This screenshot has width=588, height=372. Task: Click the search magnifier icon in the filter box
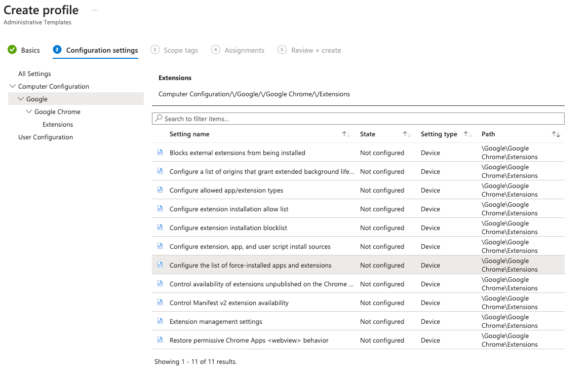click(x=158, y=118)
